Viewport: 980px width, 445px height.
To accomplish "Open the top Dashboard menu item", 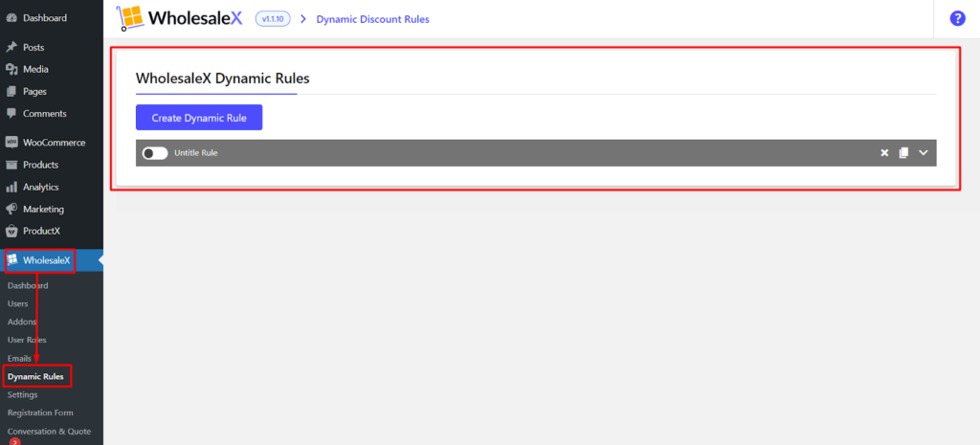I will (x=45, y=18).
